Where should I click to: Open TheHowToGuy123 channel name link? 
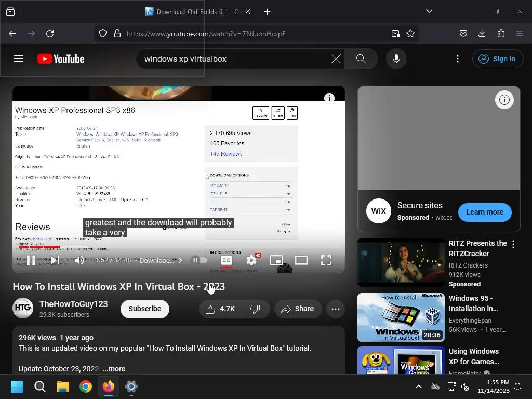coord(74,304)
